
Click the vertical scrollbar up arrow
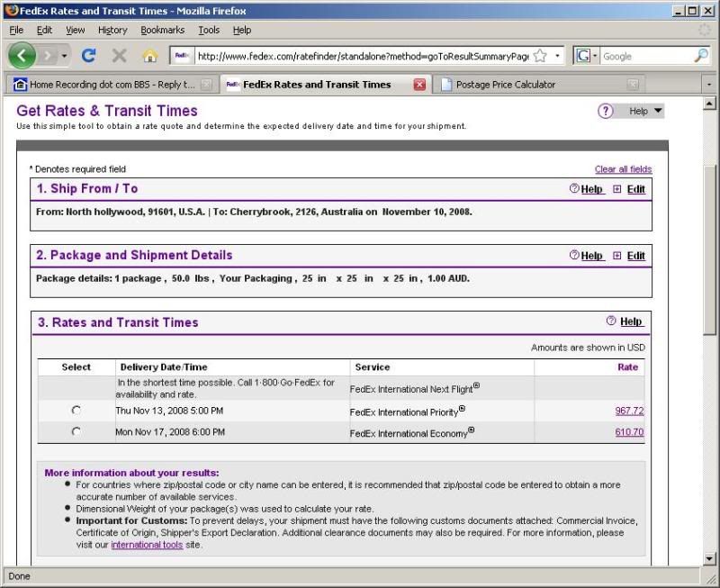(x=709, y=104)
